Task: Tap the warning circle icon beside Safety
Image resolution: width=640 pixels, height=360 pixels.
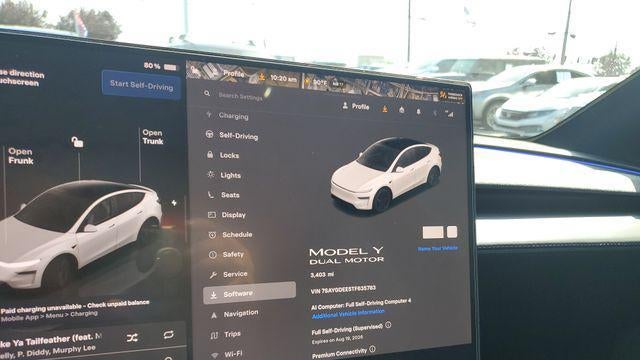Action: 213,255
